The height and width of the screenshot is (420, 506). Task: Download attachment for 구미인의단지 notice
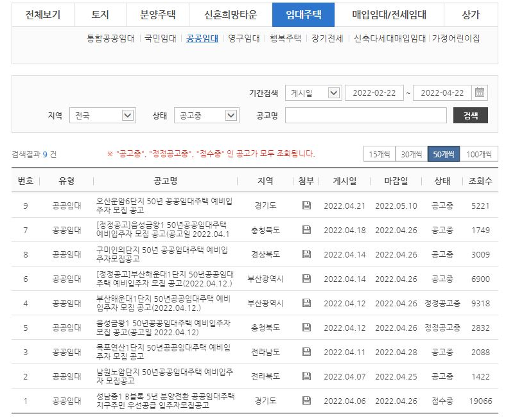[x=306, y=254]
